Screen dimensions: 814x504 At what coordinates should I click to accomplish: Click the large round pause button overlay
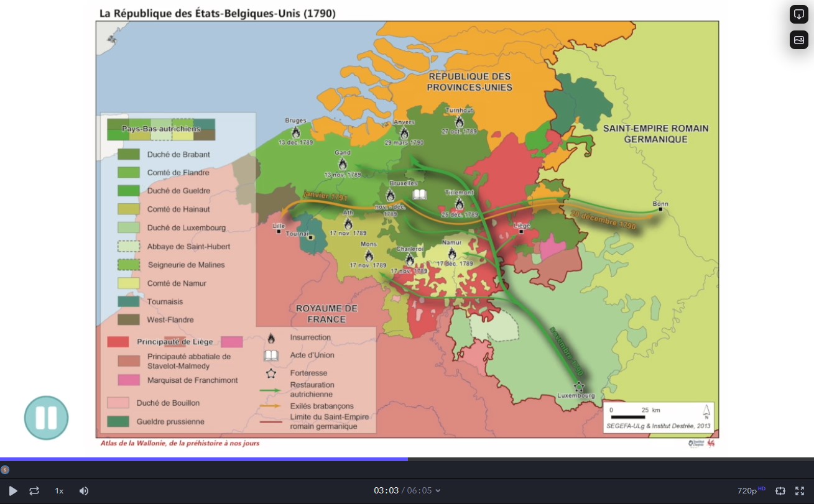pyautogui.click(x=46, y=418)
